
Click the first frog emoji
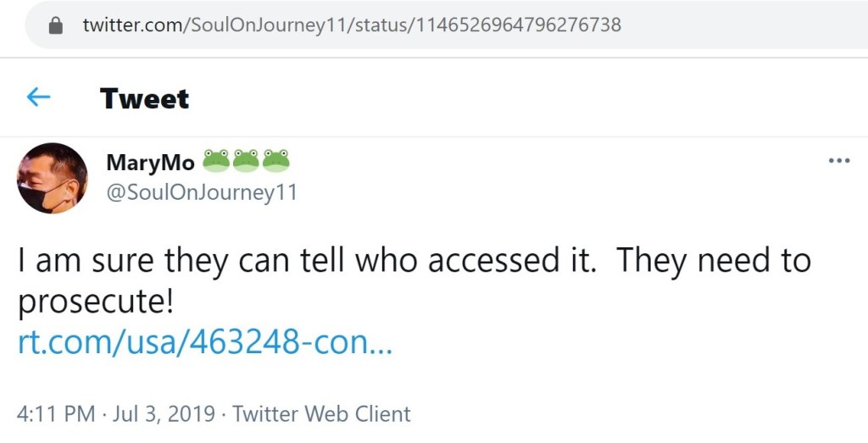216,160
